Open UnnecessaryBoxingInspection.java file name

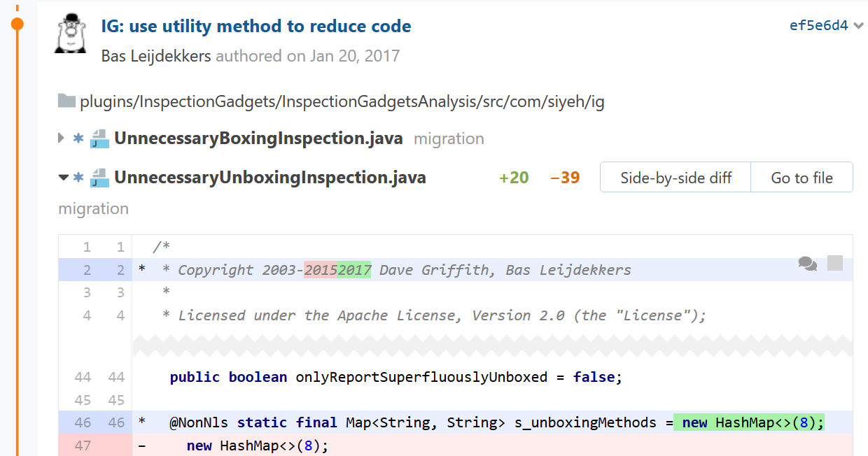tap(258, 138)
